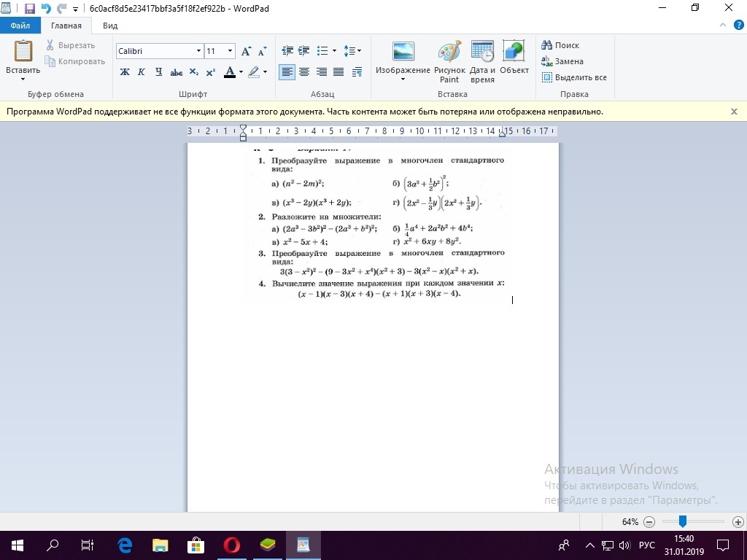Toggle superscript X² formatting
This screenshot has width=747, height=560.
coord(211,72)
